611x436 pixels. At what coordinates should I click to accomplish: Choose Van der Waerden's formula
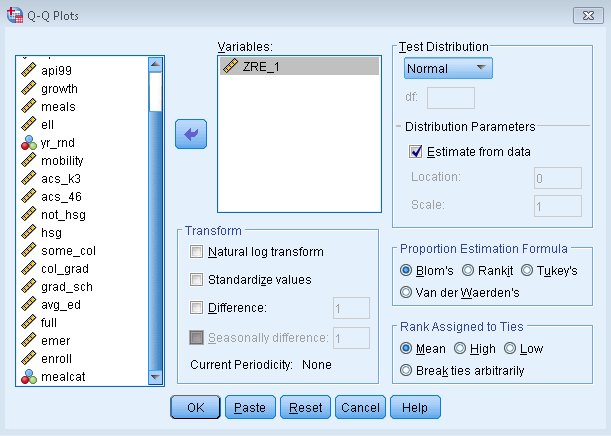[x=406, y=292]
